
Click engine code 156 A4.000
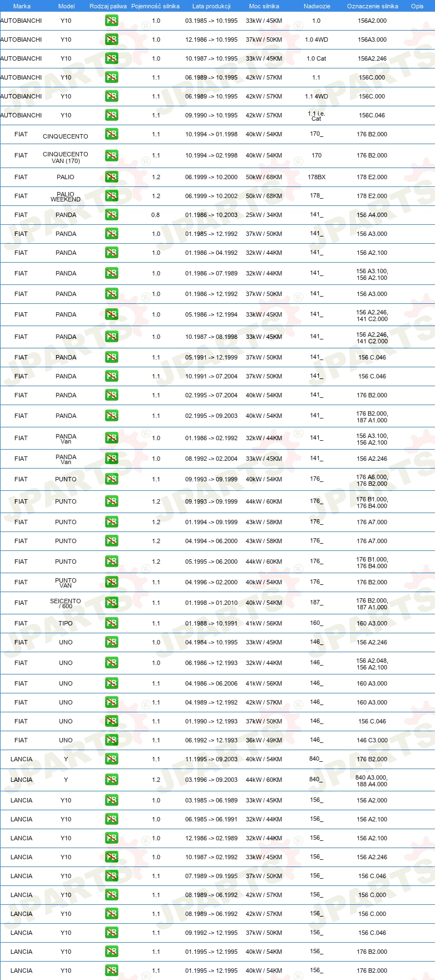click(372, 215)
